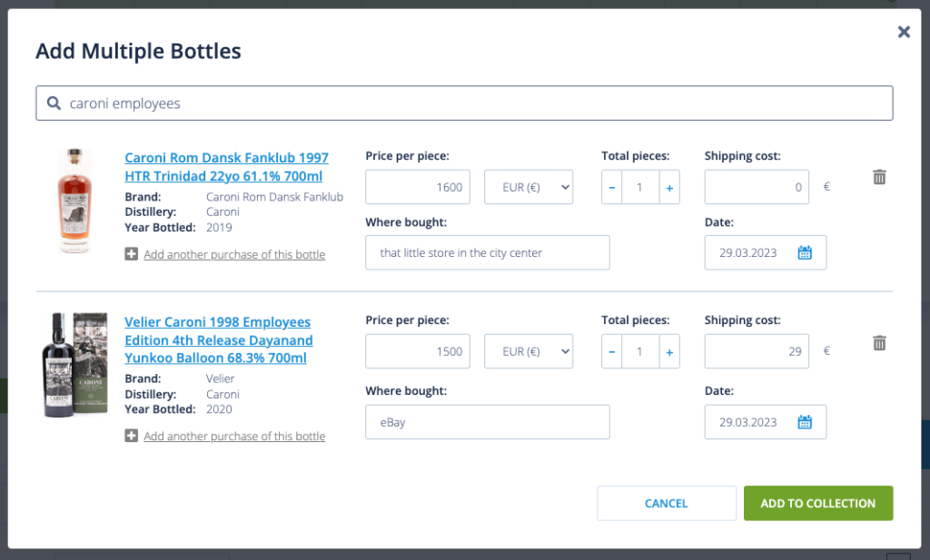The height and width of the screenshot is (560, 930).
Task: Delete the Velier Caroni bottle row
Action: pyautogui.click(x=879, y=342)
